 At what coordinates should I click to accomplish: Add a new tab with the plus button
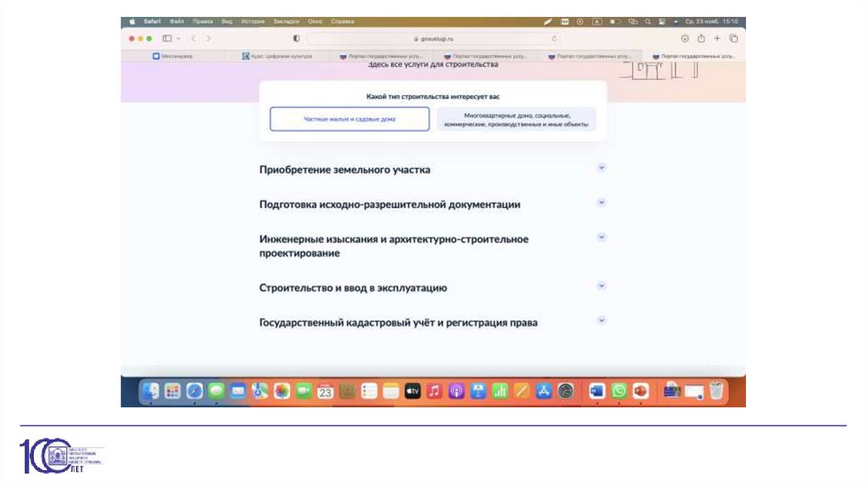717,39
